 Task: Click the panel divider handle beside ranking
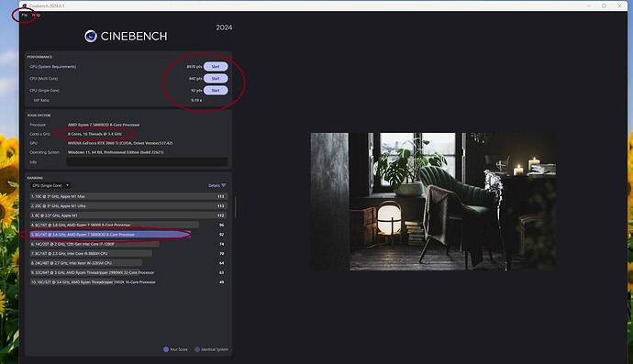coord(236,207)
